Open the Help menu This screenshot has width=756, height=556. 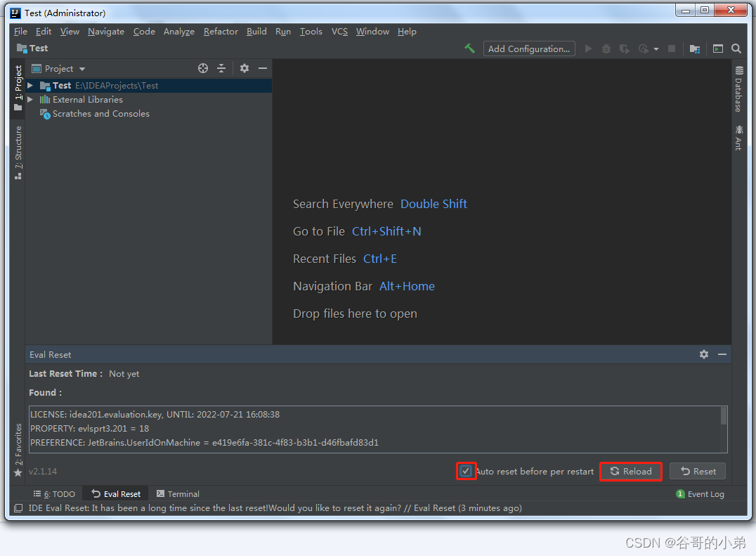tap(407, 32)
